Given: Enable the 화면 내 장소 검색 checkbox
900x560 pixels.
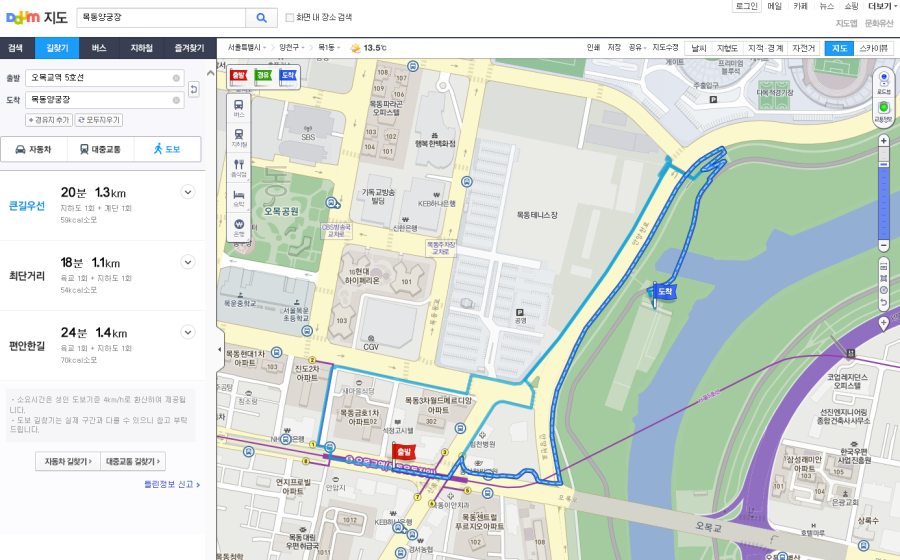Looking at the screenshot, I should coord(290,17).
